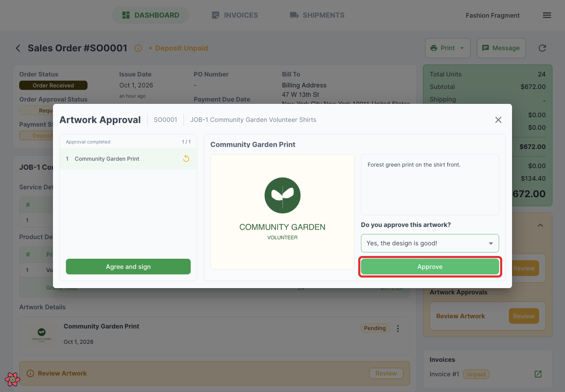Go back using the left chevron arrow
The width and height of the screenshot is (565, 392).
pyautogui.click(x=18, y=48)
